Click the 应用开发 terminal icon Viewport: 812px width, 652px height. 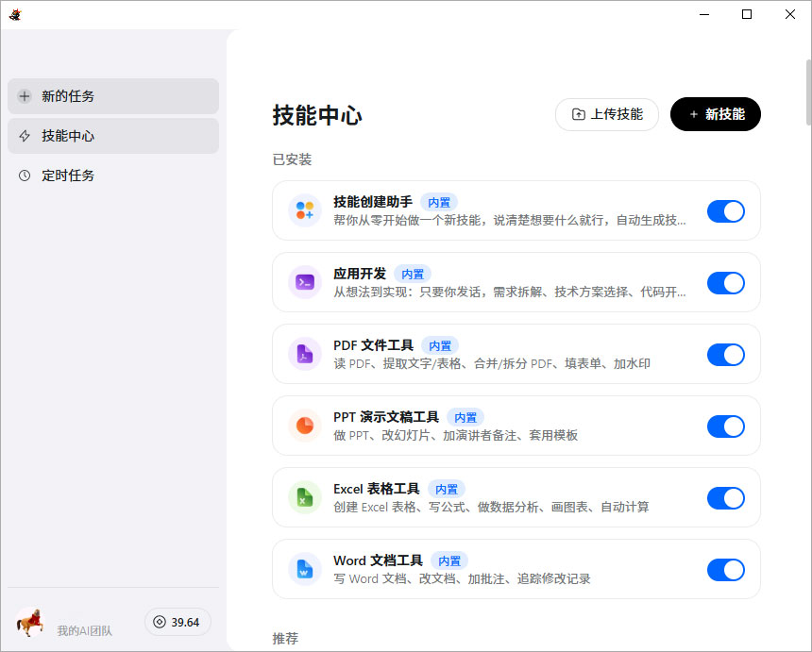(305, 282)
